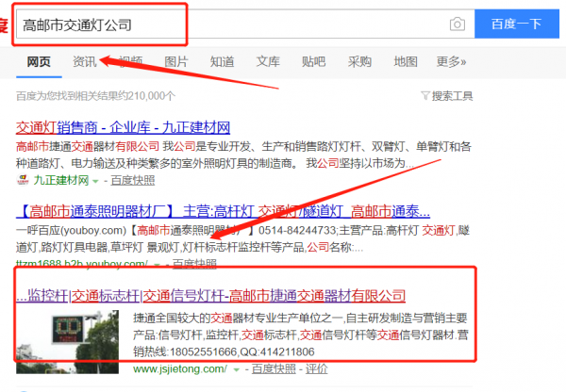Image resolution: width=566 pixels, height=392 pixels.
Task: Click the 百度一下 search button
Action: pos(517,24)
